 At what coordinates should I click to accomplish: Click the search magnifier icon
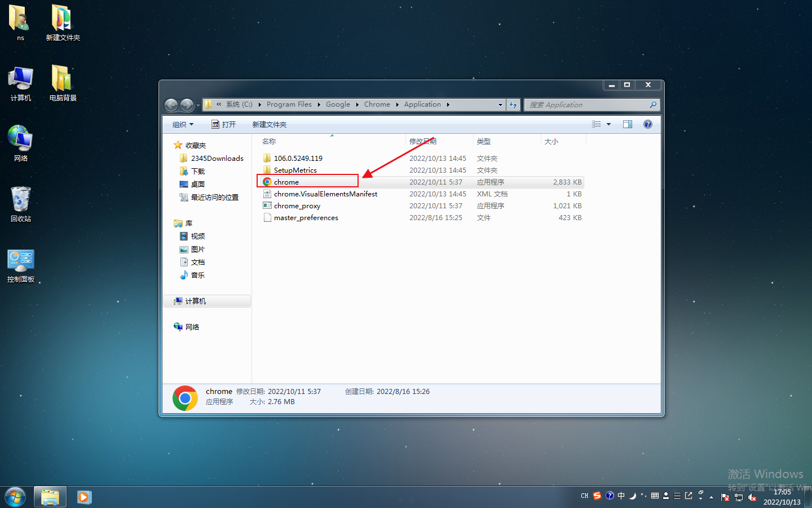[653, 104]
